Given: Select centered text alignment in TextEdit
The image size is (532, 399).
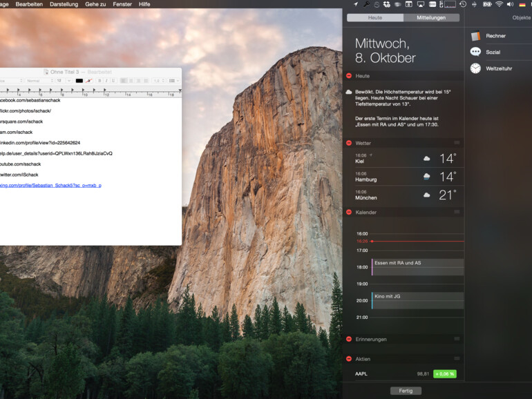Looking at the screenshot, I should (131, 81).
